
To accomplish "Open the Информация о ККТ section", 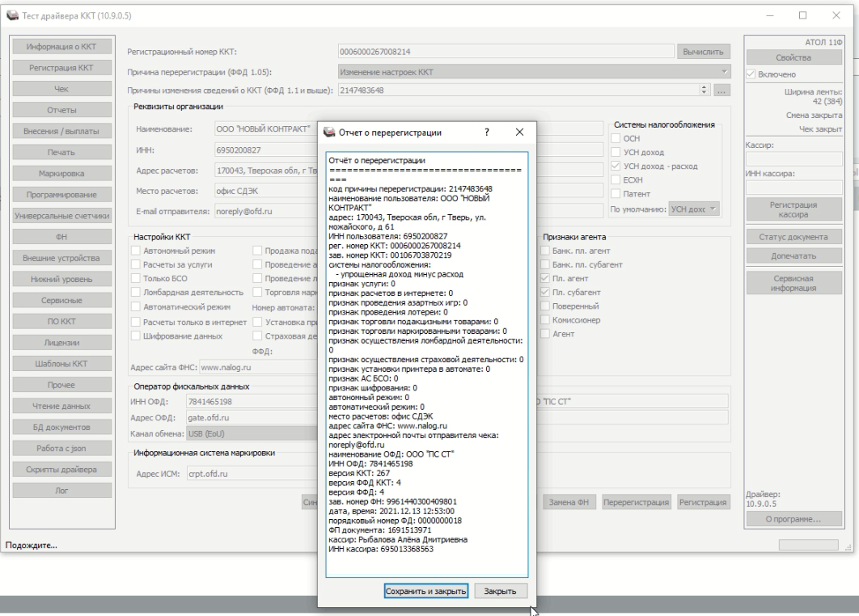I will tap(62, 45).
